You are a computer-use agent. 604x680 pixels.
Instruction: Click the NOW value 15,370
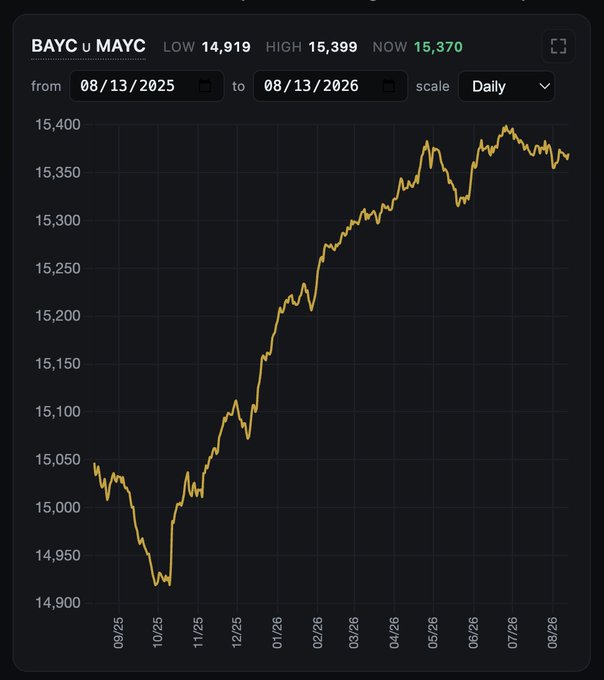coord(438,47)
